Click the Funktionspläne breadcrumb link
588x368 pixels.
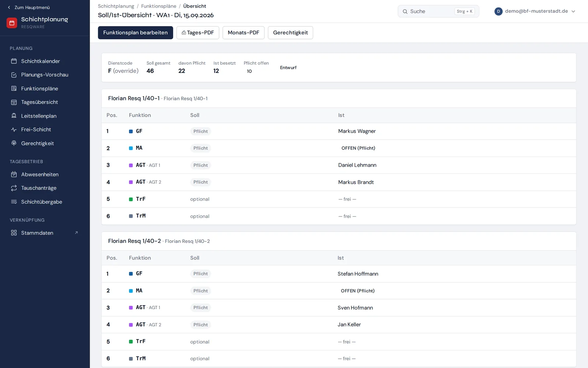pyautogui.click(x=159, y=6)
